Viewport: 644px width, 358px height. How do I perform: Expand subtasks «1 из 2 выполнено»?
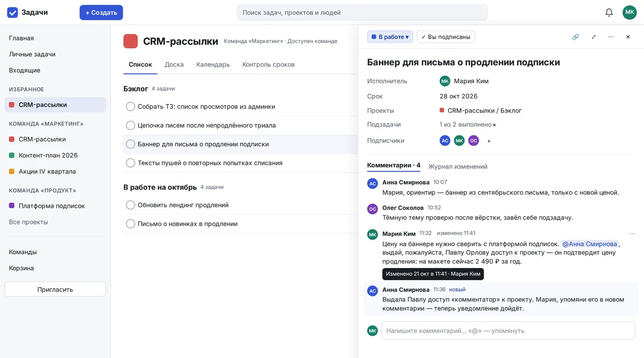pos(468,125)
